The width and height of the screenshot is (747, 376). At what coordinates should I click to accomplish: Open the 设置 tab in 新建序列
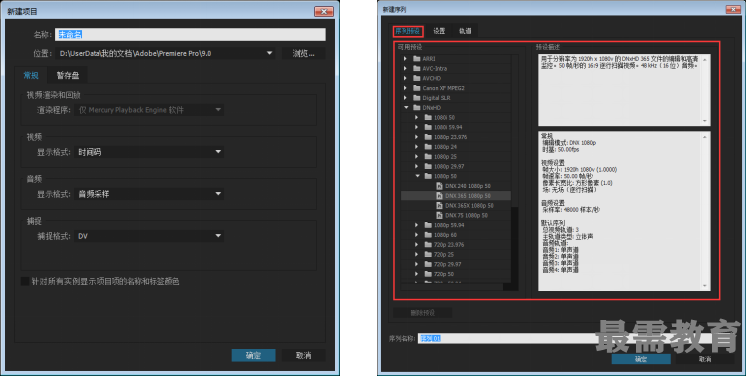tap(439, 31)
